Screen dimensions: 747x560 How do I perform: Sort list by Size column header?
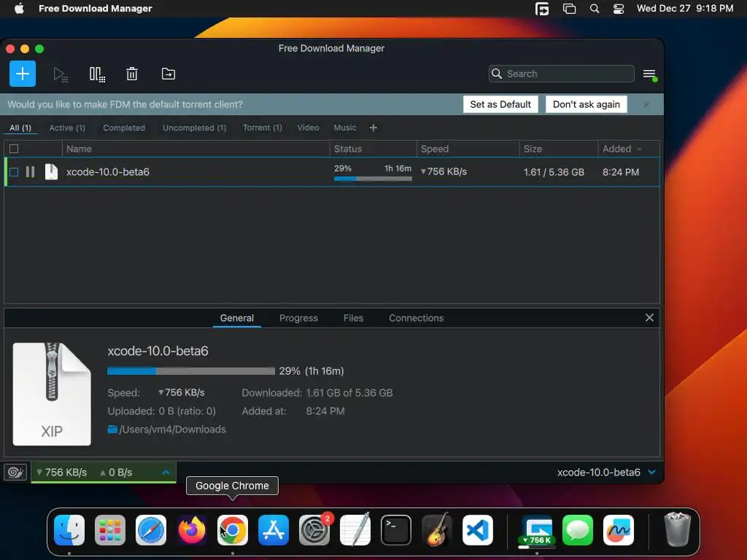click(559, 149)
